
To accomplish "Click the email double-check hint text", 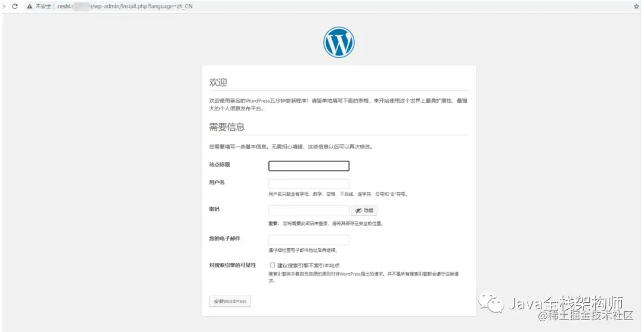I will 304,250.
